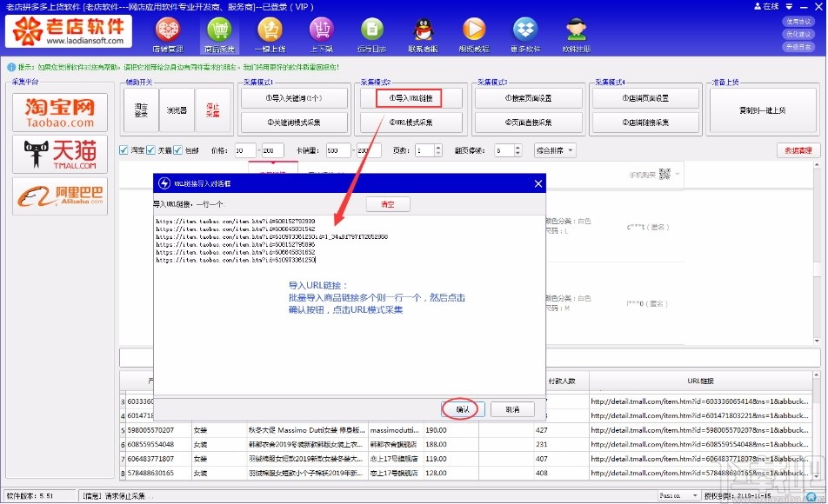The width and height of the screenshot is (828, 504).
Task: Click ①店铺页面设置 button
Action: (x=645, y=98)
